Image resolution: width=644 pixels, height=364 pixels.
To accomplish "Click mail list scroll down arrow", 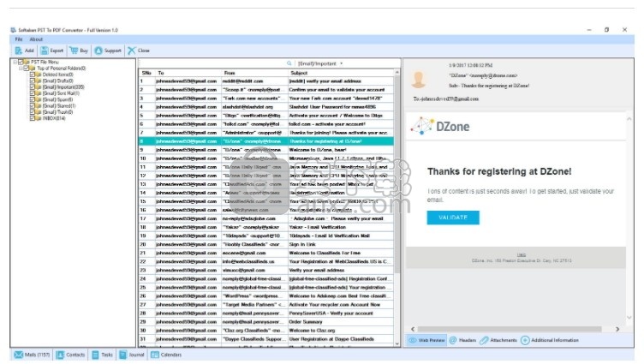I will point(397,343).
